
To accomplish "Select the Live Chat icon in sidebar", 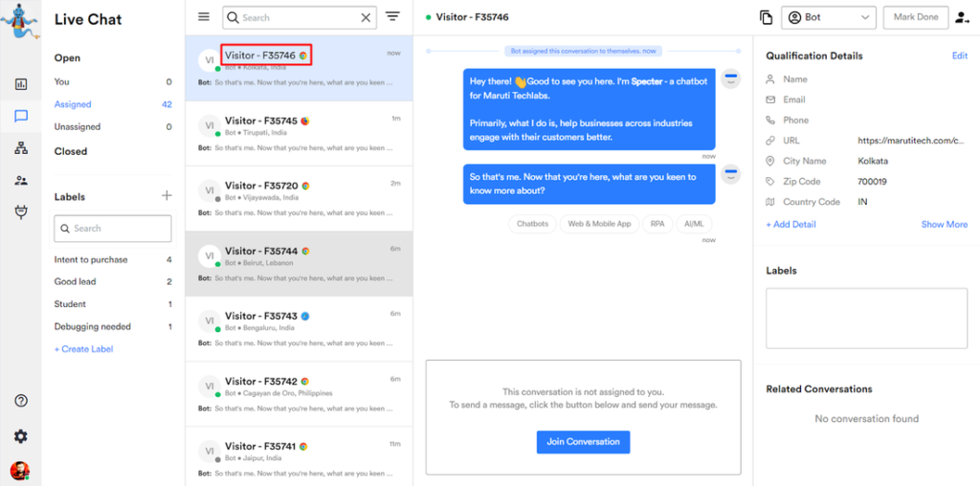I will coord(21,117).
